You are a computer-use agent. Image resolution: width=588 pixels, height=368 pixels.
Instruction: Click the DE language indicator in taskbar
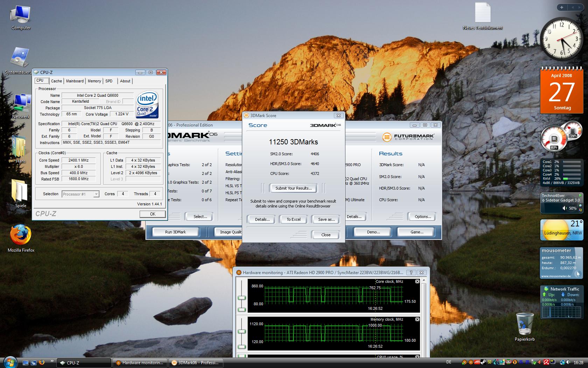(x=449, y=362)
